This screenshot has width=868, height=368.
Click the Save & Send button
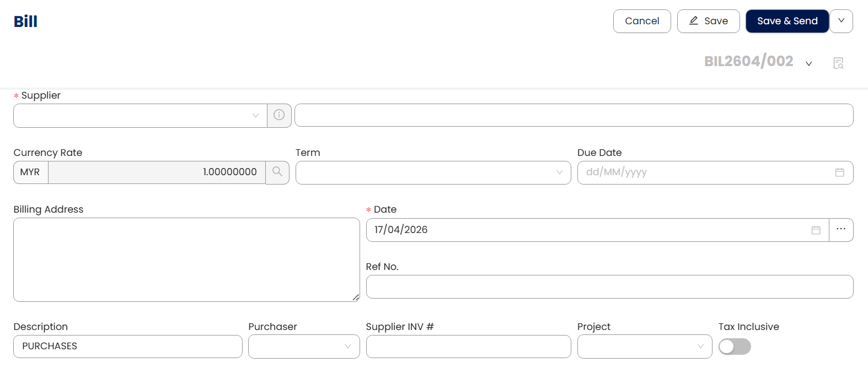pos(787,21)
